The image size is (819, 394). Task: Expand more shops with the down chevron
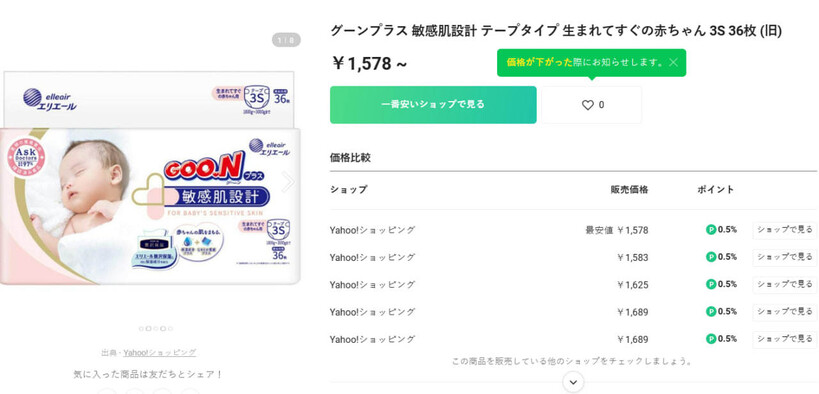coord(573,382)
